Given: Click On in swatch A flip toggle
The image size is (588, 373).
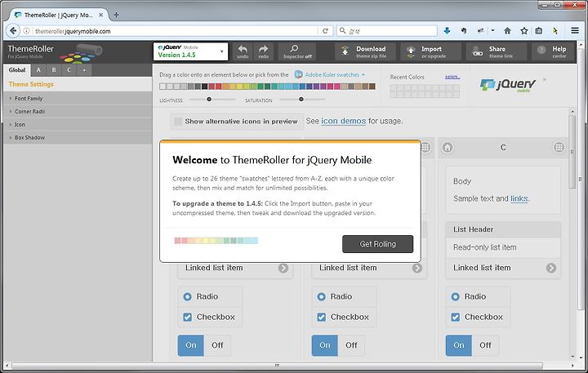Looking at the screenshot, I should (191, 345).
